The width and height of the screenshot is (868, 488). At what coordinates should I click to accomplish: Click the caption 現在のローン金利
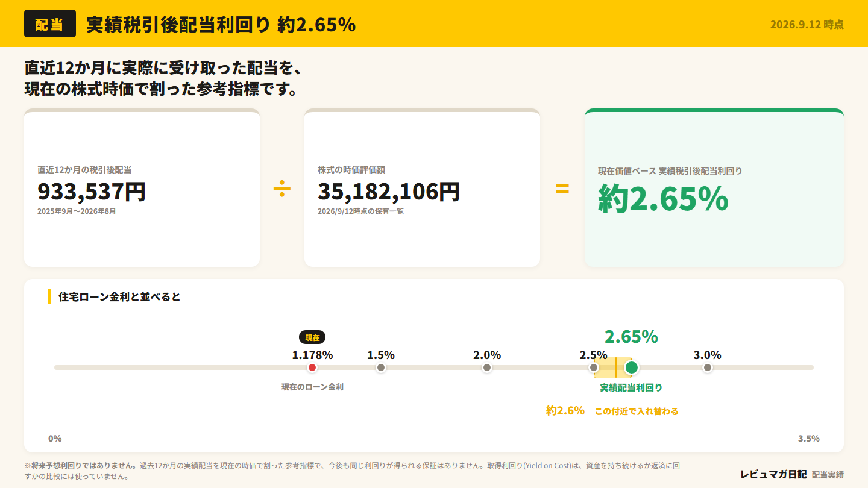(x=312, y=387)
